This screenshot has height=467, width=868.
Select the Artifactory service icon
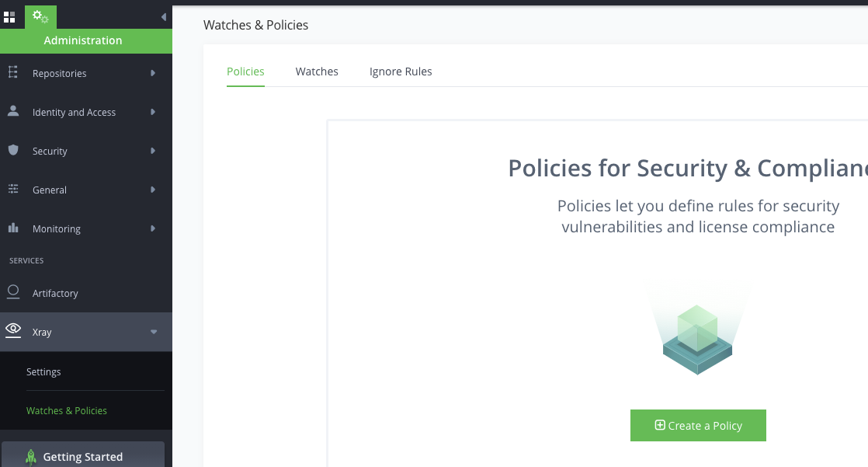coord(12,292)
